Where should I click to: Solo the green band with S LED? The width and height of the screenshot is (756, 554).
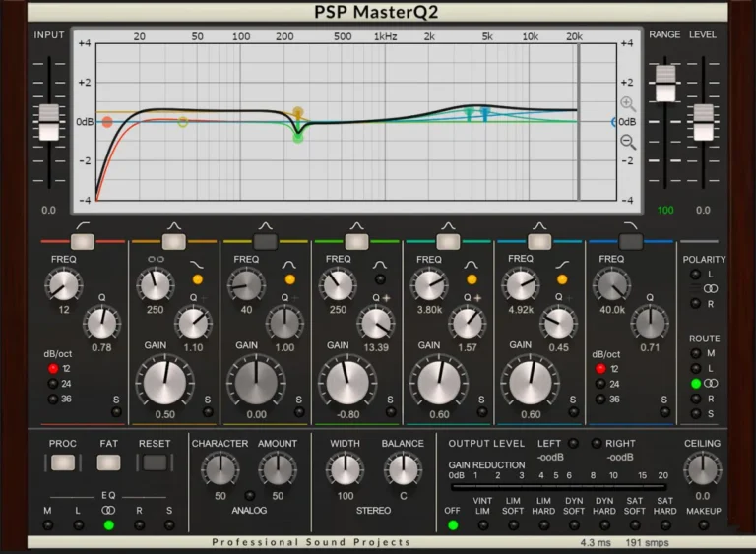(x=391, y=412)
